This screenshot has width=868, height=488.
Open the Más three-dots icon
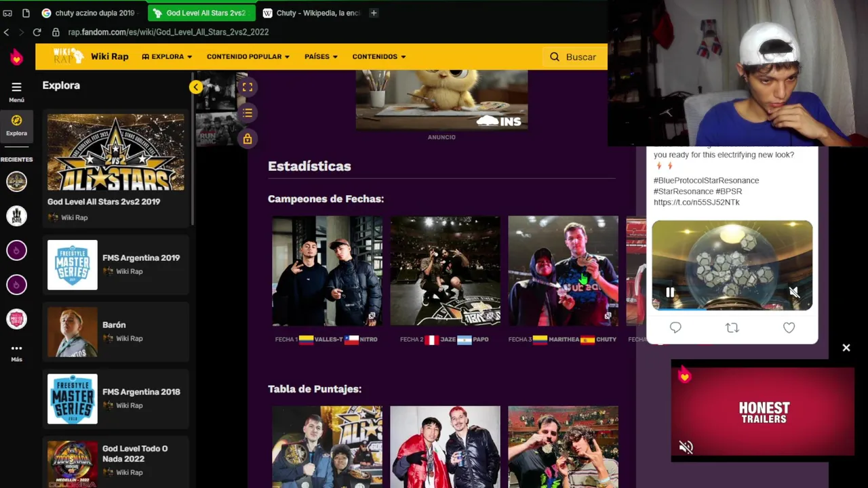pos(16,348)
